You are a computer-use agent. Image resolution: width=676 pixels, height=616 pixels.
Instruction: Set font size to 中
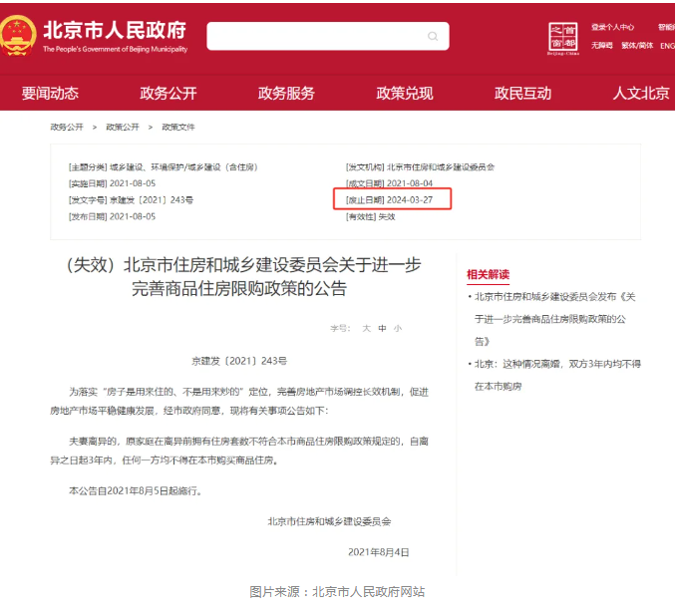coord(382,328)
